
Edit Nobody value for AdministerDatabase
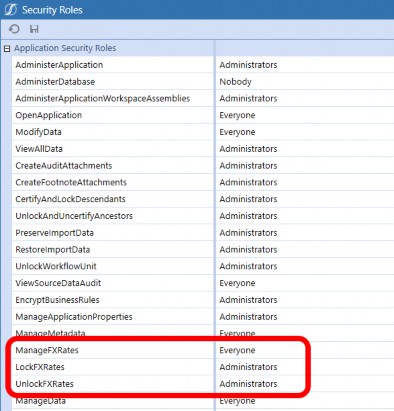click(235, 82)
